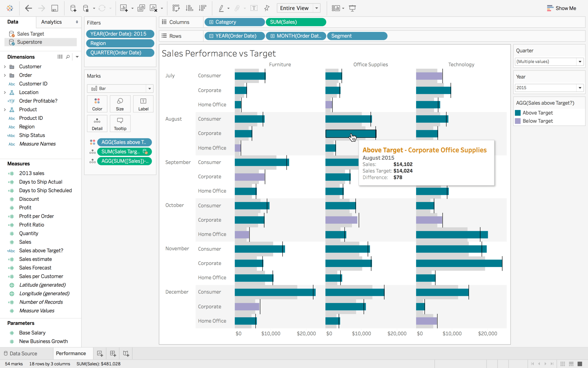Select the Label shelf icon in Marks
This screenshot has width=588, height=368.
coord(143,103)
